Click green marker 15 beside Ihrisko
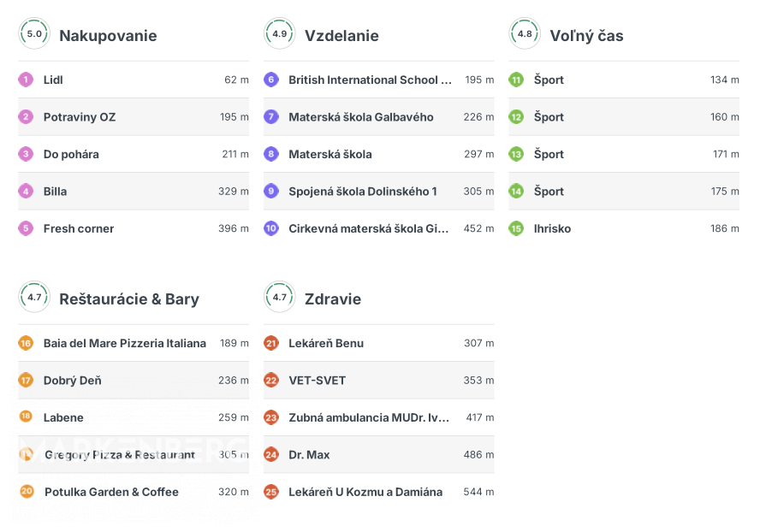Screen dimensions: 760x532 tap(516, 228)
